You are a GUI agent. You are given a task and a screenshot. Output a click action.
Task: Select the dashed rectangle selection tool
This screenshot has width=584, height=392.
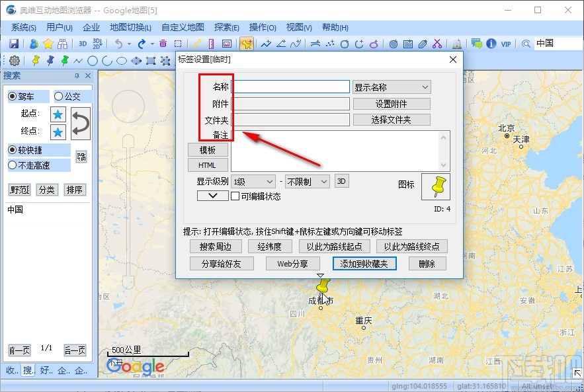tap(178, 44)
